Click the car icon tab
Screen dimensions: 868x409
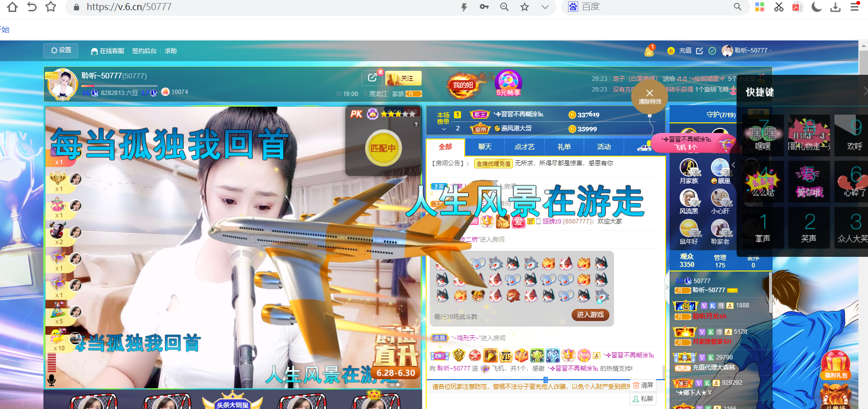[x=644, y=147]
